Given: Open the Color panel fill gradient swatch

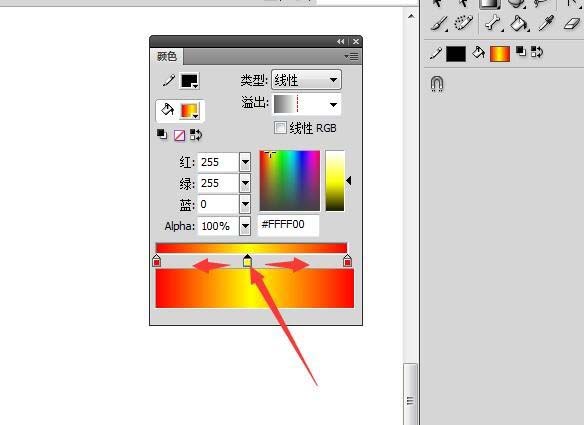Looking at the screenshot, I should click(190, 111).
